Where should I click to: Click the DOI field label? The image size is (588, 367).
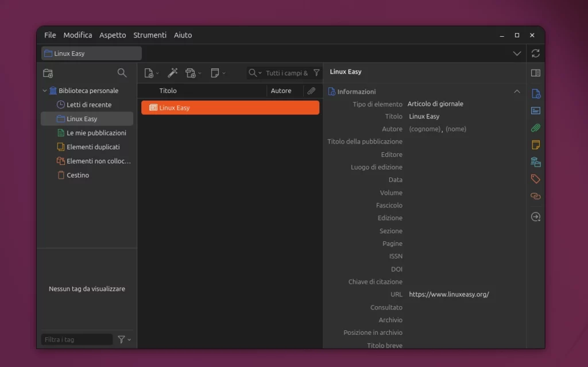point(396,269)
